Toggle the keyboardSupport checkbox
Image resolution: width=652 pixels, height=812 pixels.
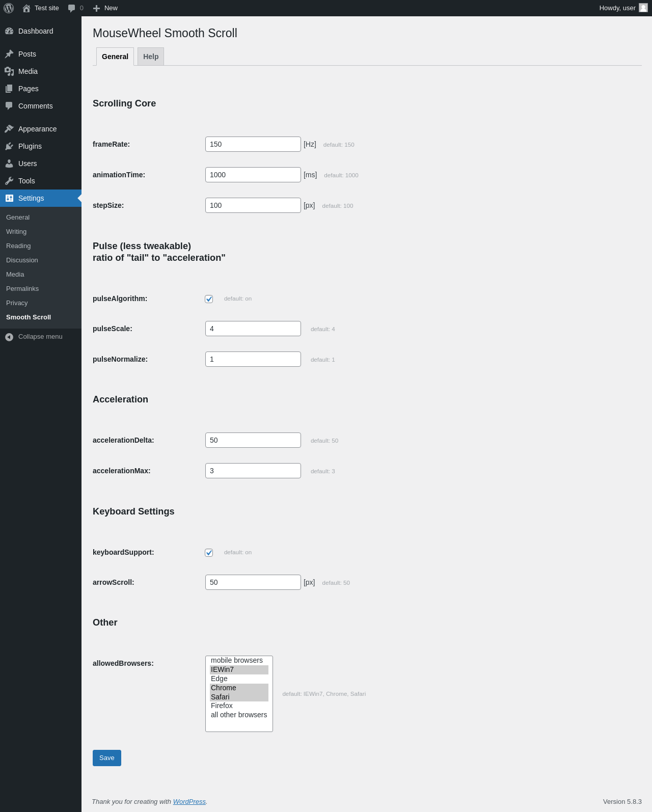coord(209,553)
